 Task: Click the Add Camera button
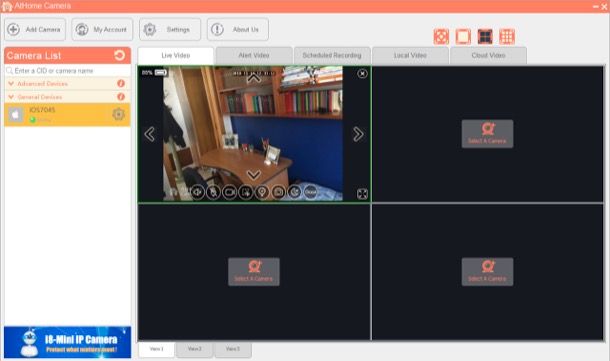pos(35,29)
